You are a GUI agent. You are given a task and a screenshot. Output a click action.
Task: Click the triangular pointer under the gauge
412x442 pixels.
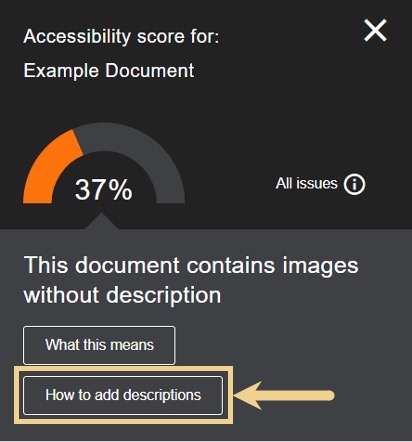pyautogui.click(x=102, y=221)
